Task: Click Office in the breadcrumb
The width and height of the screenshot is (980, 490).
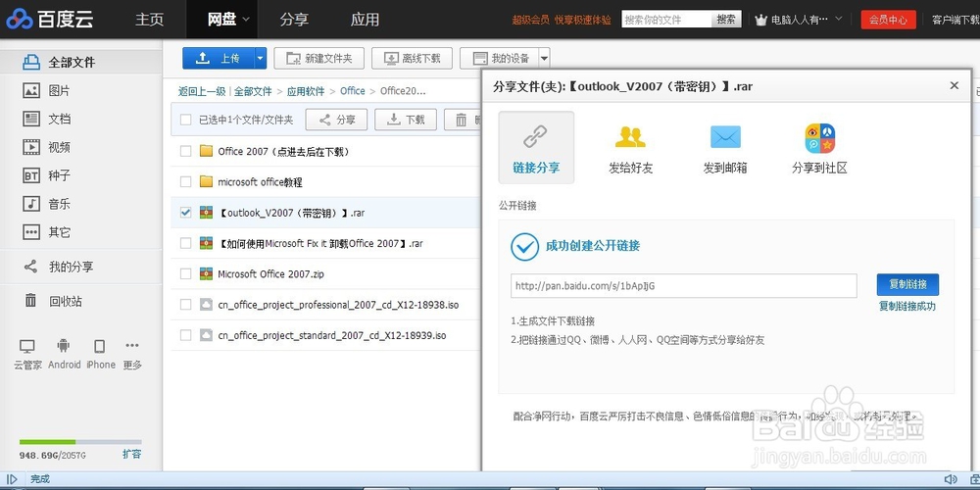Action: click(x=353, y=91)
